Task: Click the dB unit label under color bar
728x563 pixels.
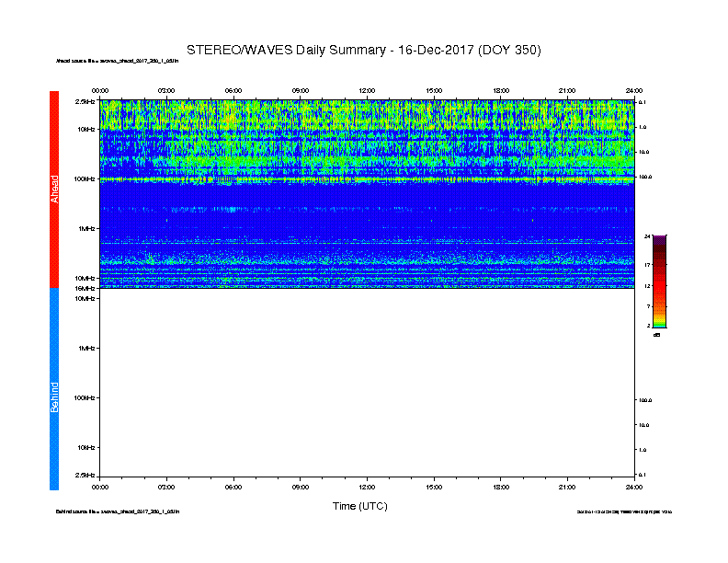Action: pos(656,335)
